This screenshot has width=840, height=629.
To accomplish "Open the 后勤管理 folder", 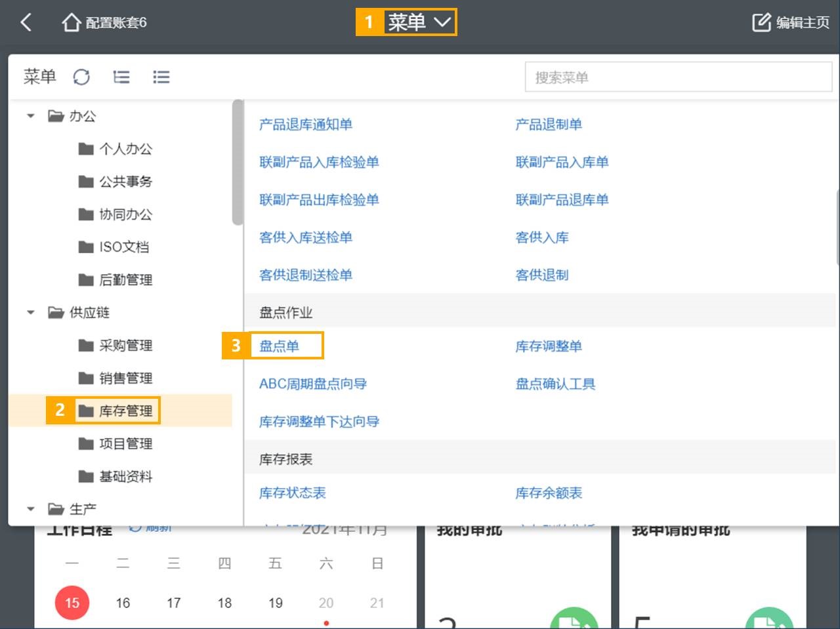I will 115,280.
